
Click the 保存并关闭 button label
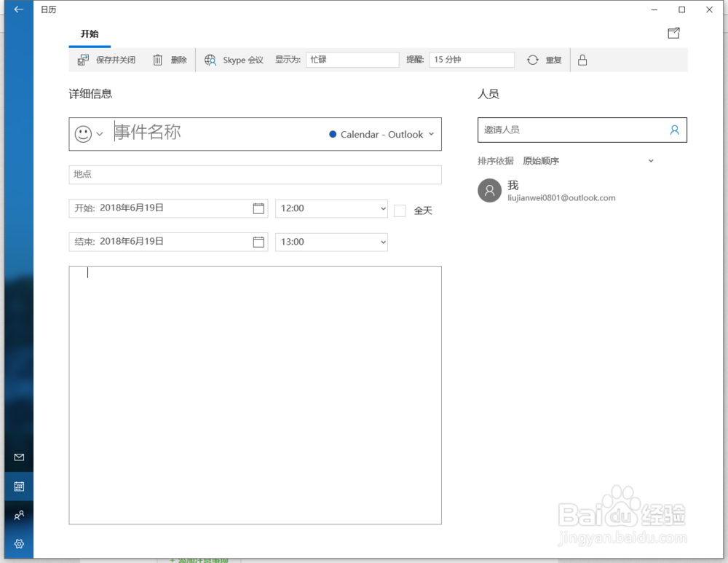pyautogui.click(x=116, y=60)
